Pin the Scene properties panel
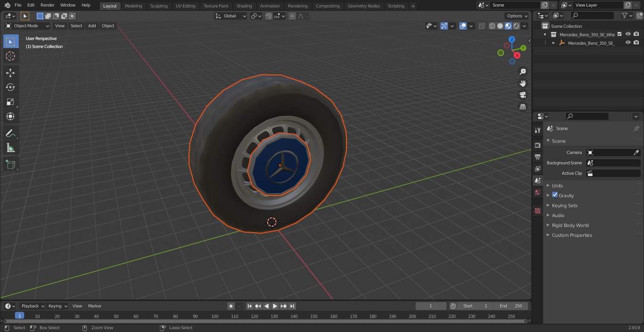This screenshot has width=644, height=332. coord(636,129)
